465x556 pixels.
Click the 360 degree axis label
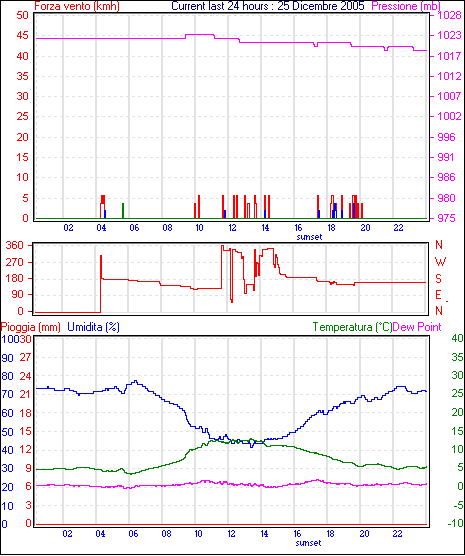[x=15, y=245]
